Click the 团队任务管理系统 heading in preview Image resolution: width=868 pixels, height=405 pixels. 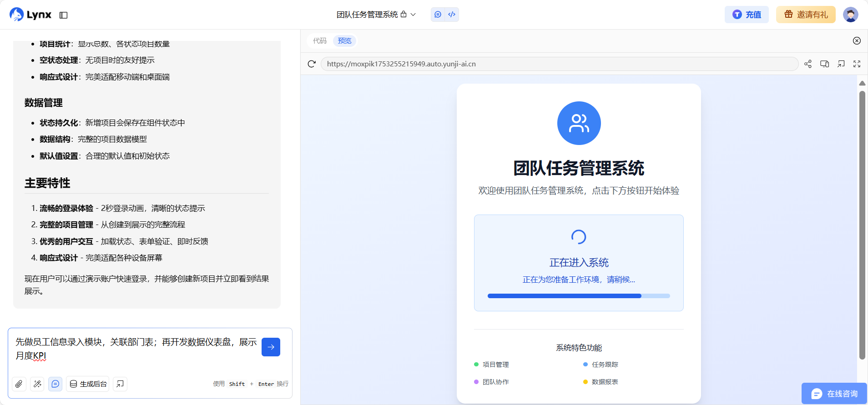coord(579,168)
